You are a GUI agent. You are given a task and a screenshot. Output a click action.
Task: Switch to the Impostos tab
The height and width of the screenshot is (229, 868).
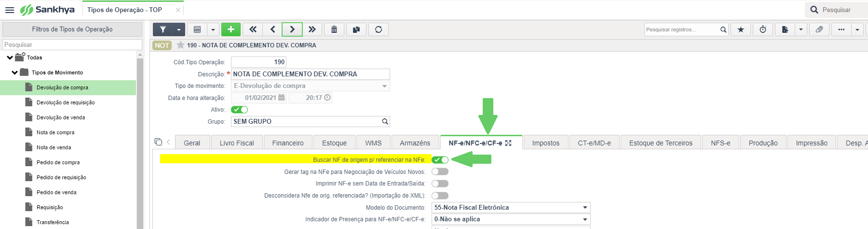546,143
